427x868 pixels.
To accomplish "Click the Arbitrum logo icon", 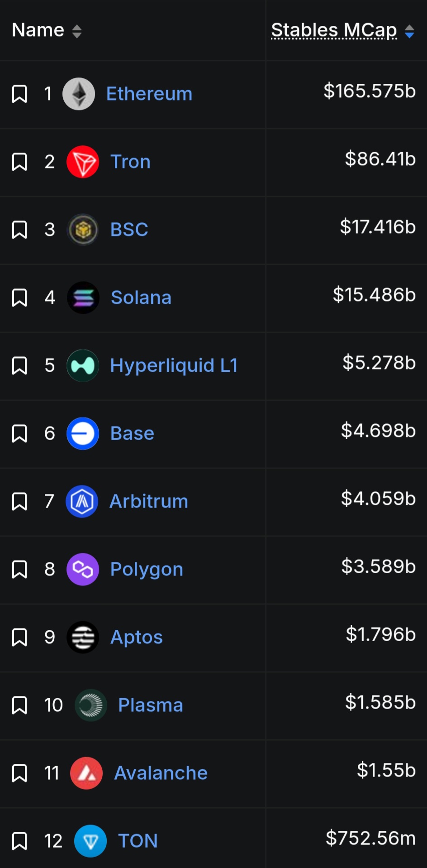I will (x=82, y=501).
